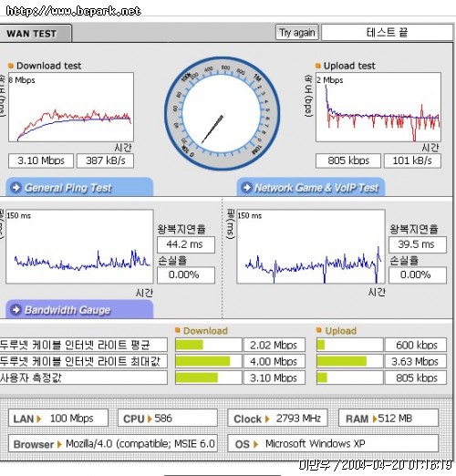Click the 805 kbps user upload bar
Screen dimensions: 456x476
coord(349,378)
